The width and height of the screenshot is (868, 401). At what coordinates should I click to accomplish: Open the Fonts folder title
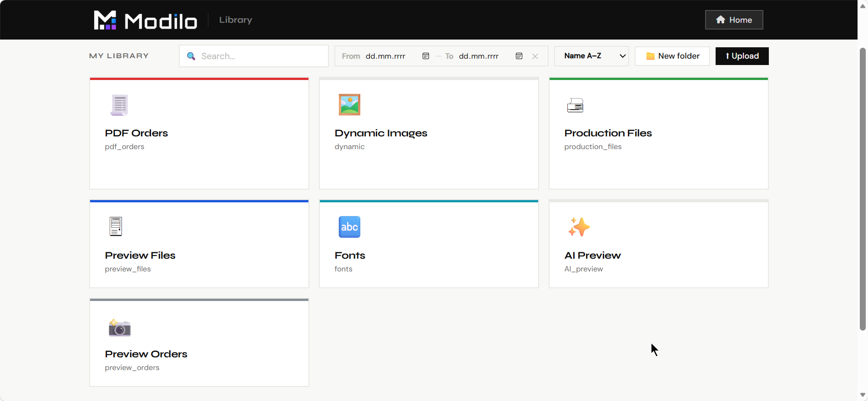click(x=350, y=256)
